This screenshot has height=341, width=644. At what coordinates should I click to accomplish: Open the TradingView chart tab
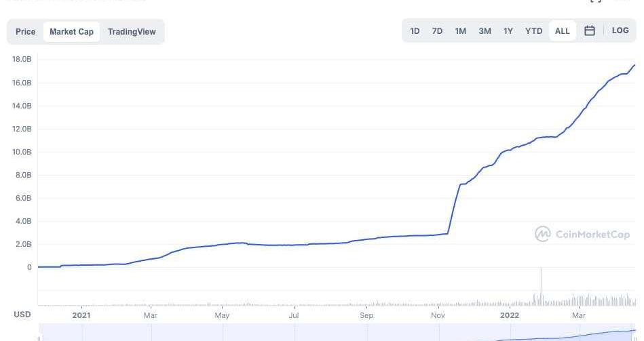(132, 32)
